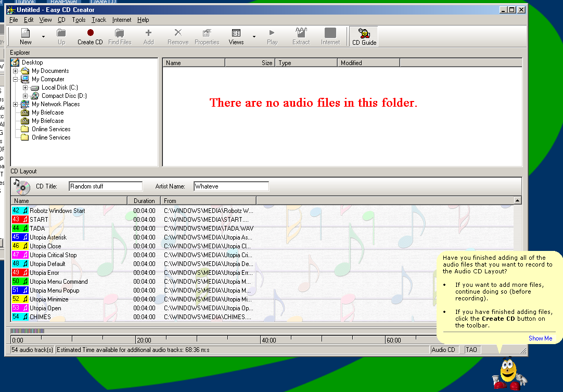Collapse the My Computer tree node
The height and width of the screenshot is (392, 563).
pos(16,79)
